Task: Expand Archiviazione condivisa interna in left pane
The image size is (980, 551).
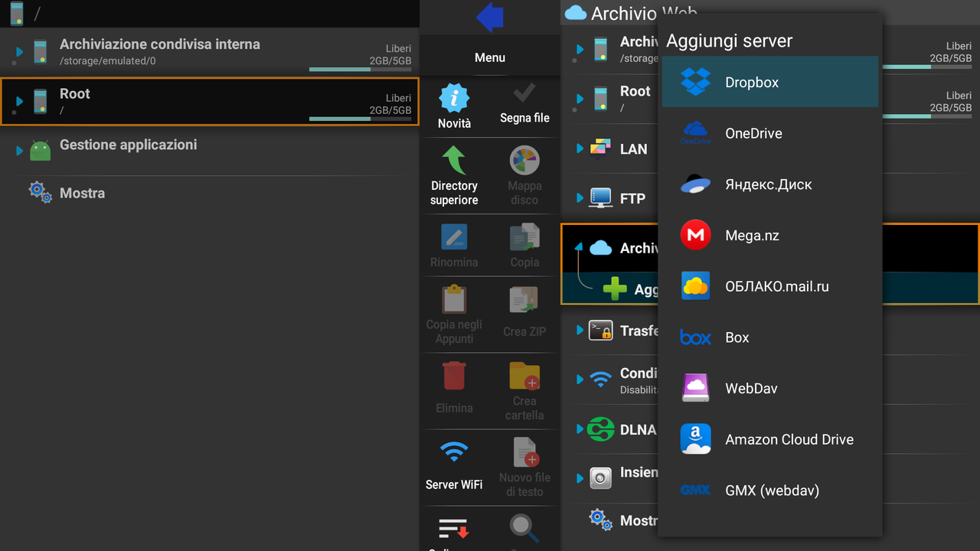Action: coord(19,52)
